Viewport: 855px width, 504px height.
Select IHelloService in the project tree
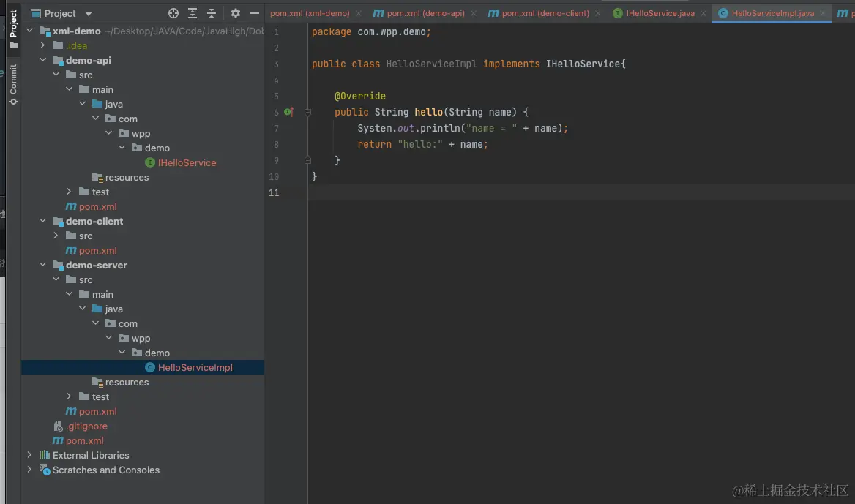pyautogui.click(x=187, y=162)
